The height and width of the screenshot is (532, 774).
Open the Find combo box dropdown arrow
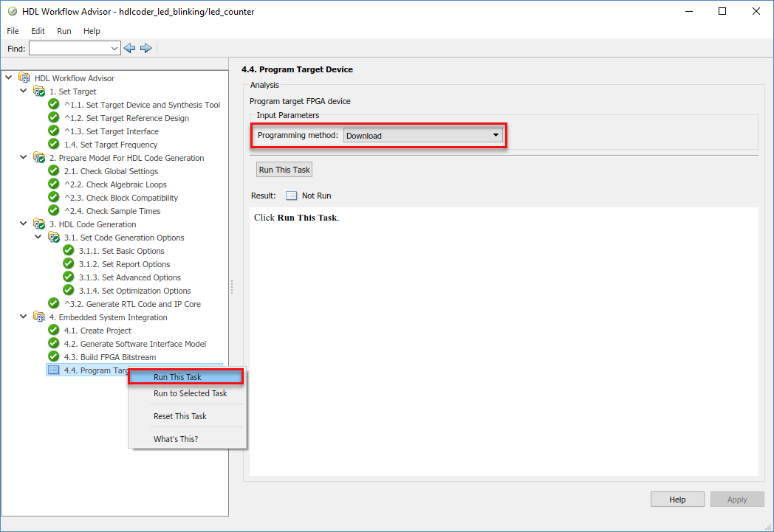tap(114, 48)
